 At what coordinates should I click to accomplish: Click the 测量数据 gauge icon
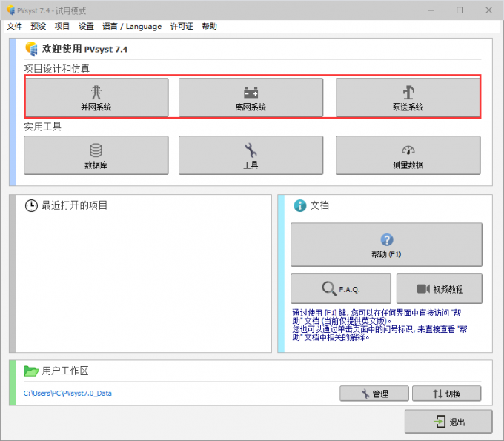tap(408, 150)
